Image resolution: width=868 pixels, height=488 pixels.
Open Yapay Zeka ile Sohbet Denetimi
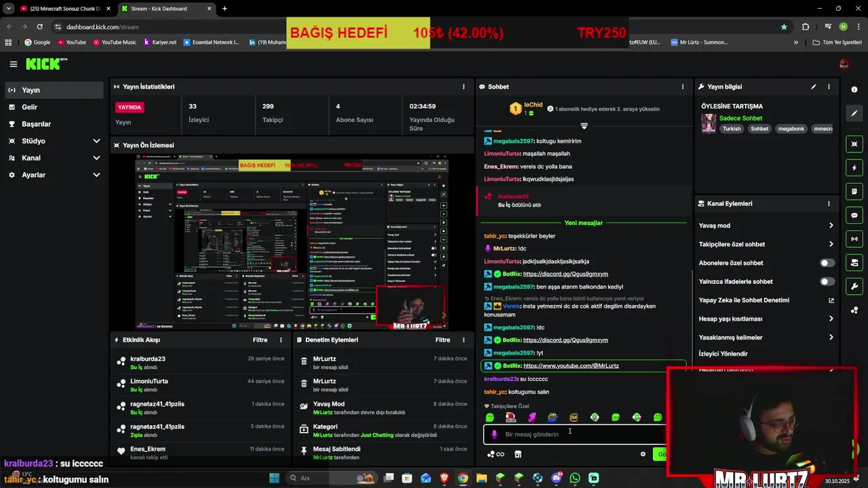766,300
